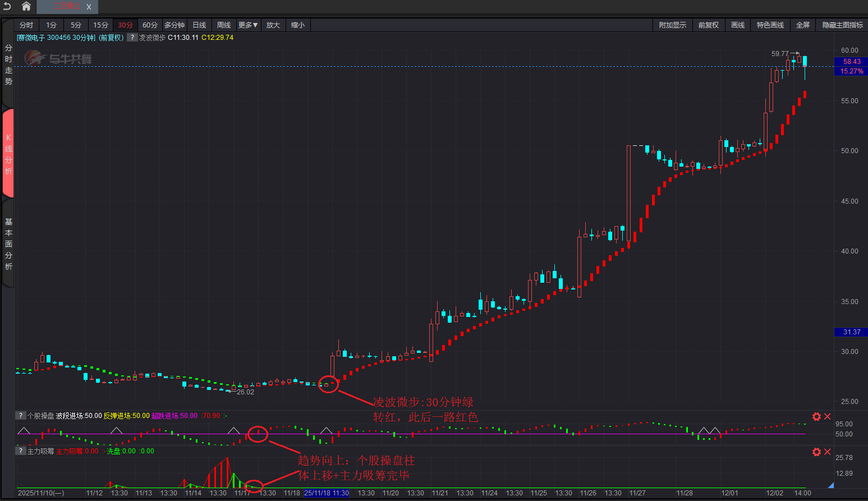868x501 pixels.
Task: Open settings gear of 主力吸筹 panel
Action: [x=816, y=452]
